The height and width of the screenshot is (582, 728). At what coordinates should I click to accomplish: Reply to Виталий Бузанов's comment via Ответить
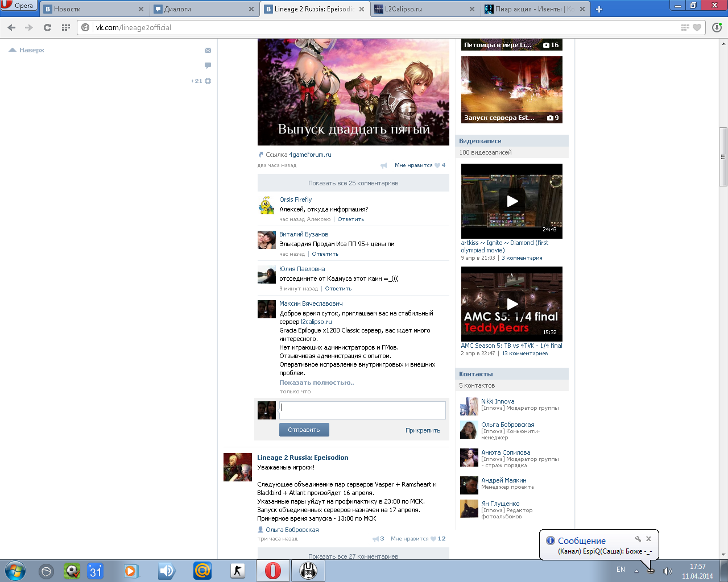325,254
